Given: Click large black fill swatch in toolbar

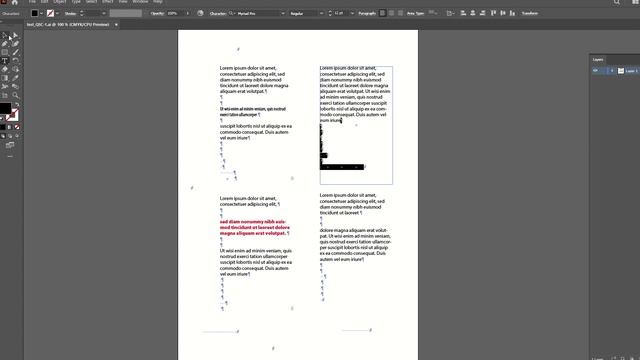Looking at the screenshot, I should tap(5, 108).
